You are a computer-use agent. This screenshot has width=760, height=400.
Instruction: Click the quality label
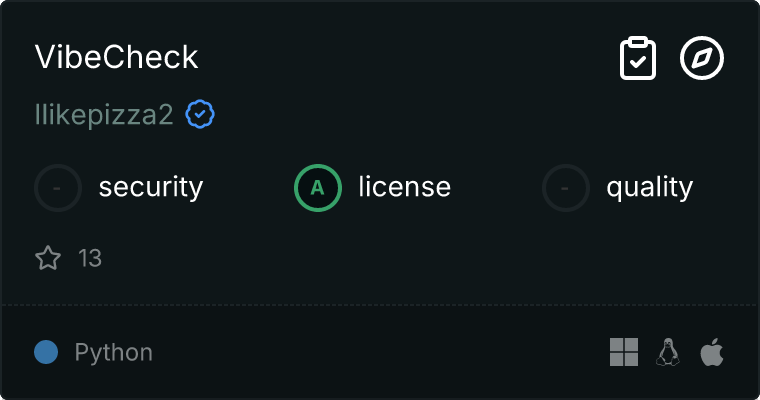[649, 188]
